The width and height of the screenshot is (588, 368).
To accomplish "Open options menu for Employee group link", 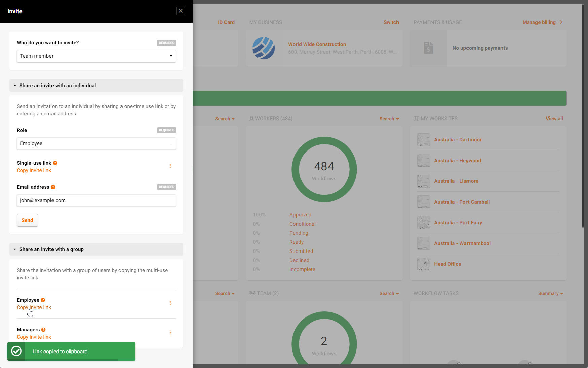I will click(170, 303).
